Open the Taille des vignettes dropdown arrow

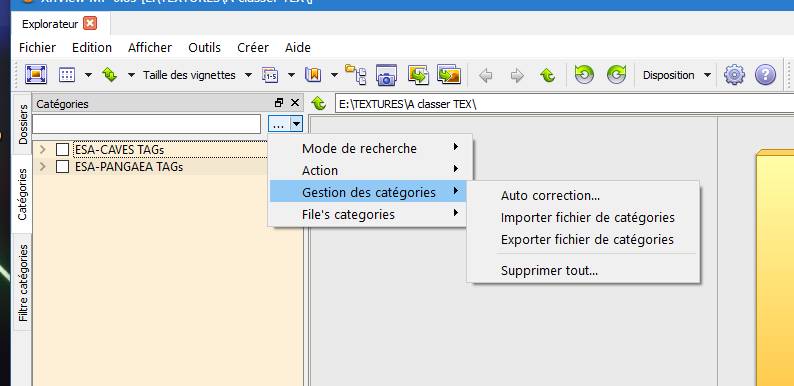click(x=248, y=75)
